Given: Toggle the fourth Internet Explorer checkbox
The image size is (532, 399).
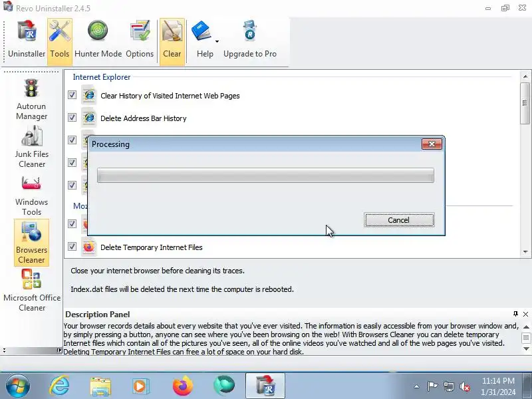Looking at the screenshot, I should click(x=72, y=162).
